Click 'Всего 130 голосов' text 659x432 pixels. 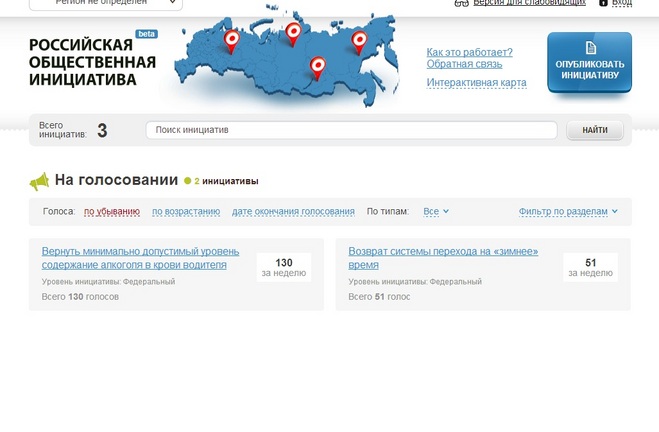click(x=80, y=297)
